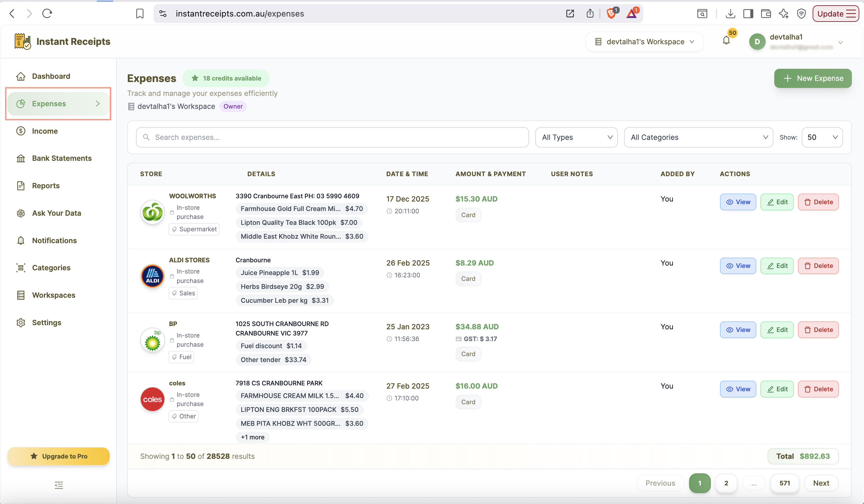Bookmark this page with the bookmark icon
The width and height of the screenshot is (864, 504).
(140, 13)
